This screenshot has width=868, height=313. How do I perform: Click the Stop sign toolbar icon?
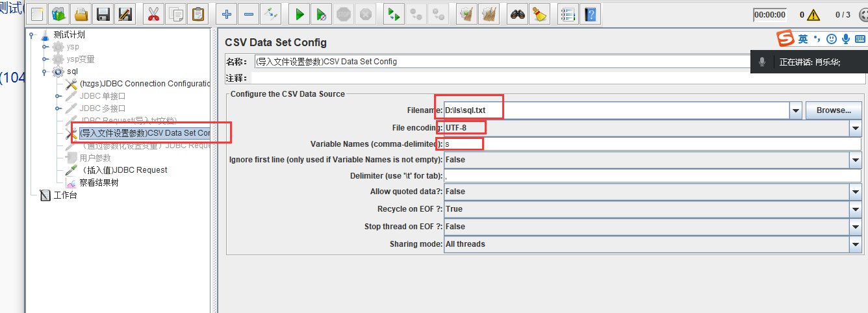(x=344, y=14)
